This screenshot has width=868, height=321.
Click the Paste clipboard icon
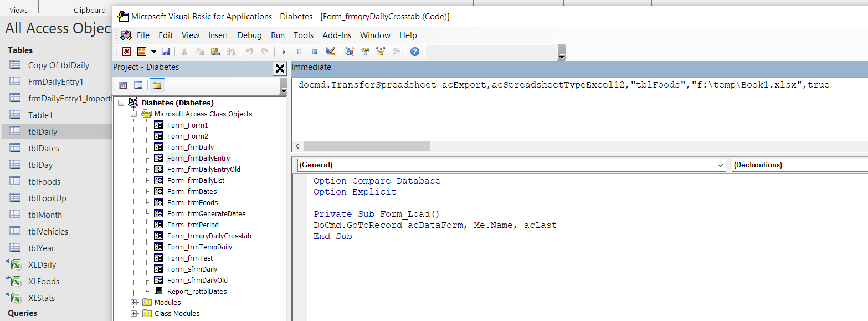[215, 52]
